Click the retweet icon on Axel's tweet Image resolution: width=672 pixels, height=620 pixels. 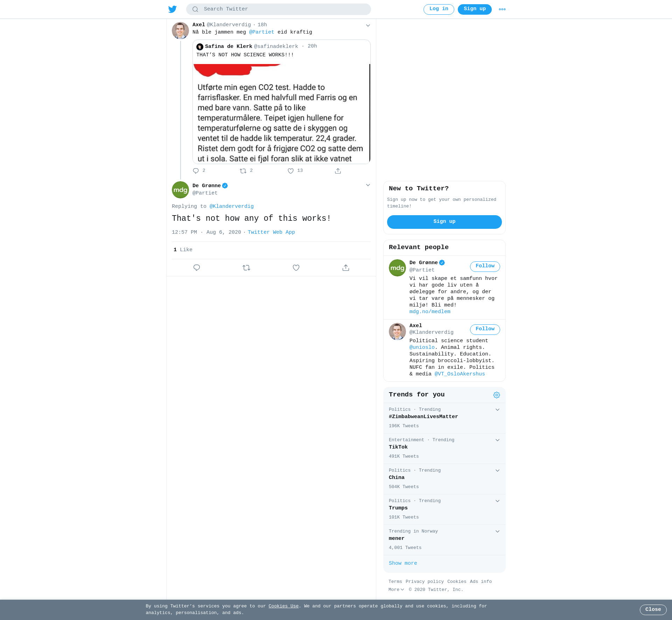tap(243, 171)
